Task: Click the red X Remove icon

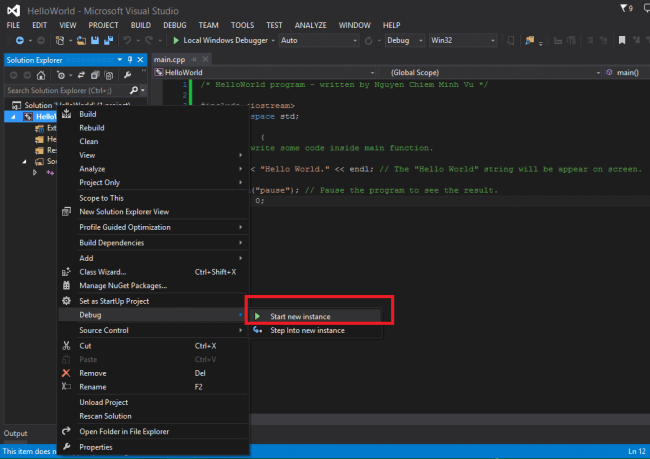Action: [x=66, y=373]
